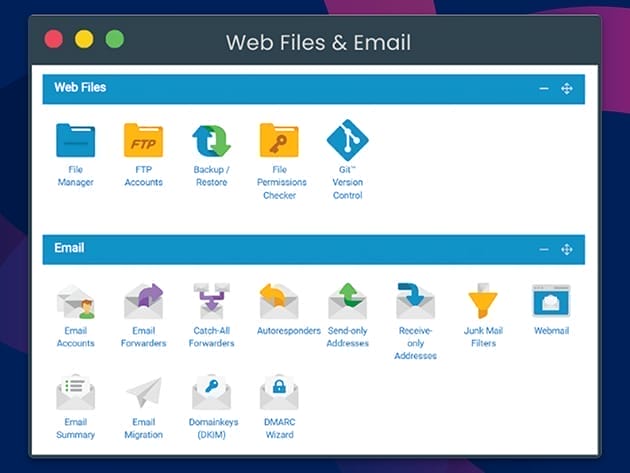Open Domainkeys (DKIM) settings

coord(211,393)
